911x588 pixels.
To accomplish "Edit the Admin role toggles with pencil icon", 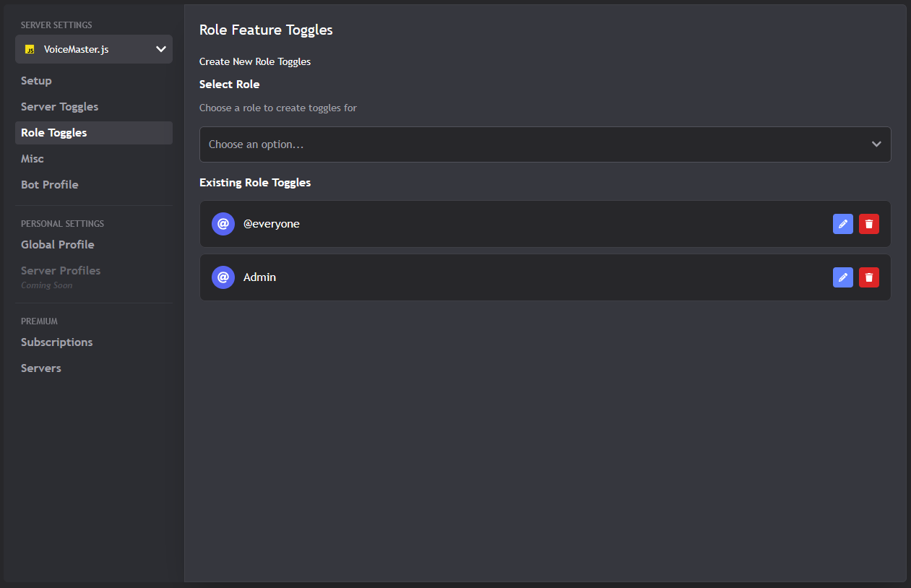I will [842, 277].
